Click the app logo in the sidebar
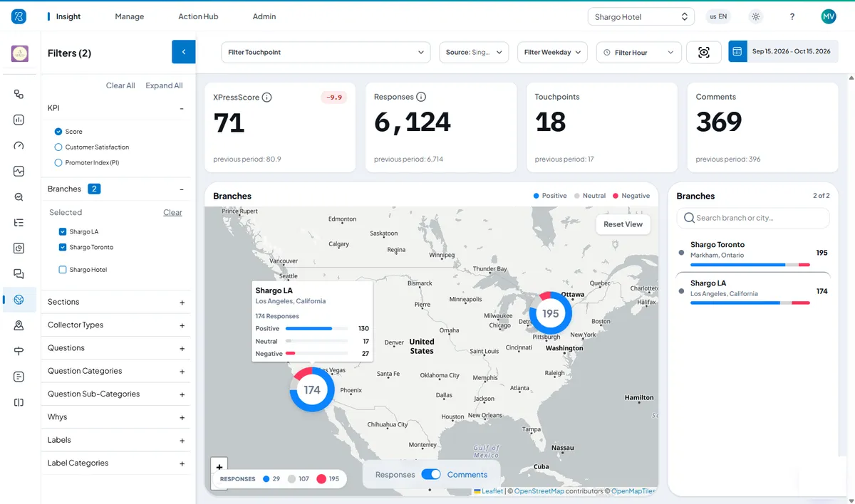The width and height of the screenshot is (855, 504). pos(19,16)
